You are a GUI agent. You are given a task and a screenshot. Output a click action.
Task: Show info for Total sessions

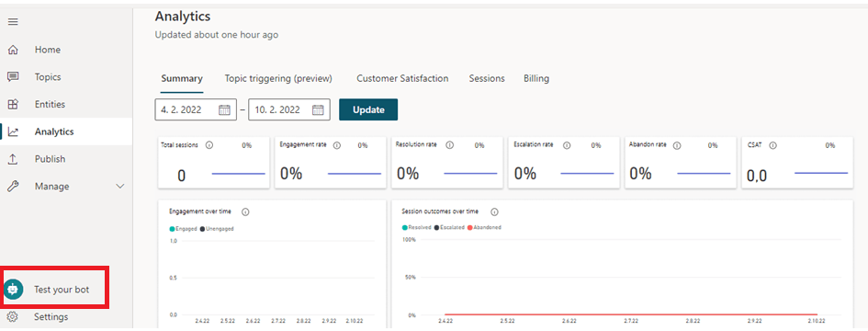209,145
